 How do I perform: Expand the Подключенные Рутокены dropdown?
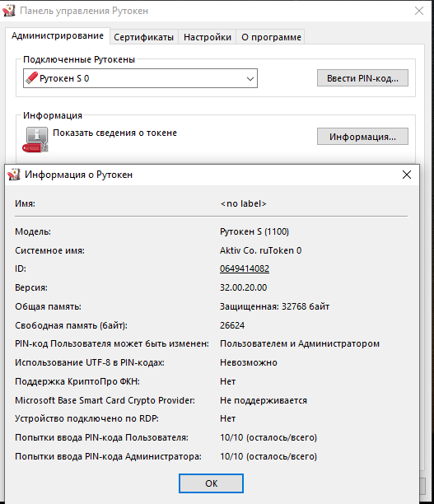click(250, 78)
